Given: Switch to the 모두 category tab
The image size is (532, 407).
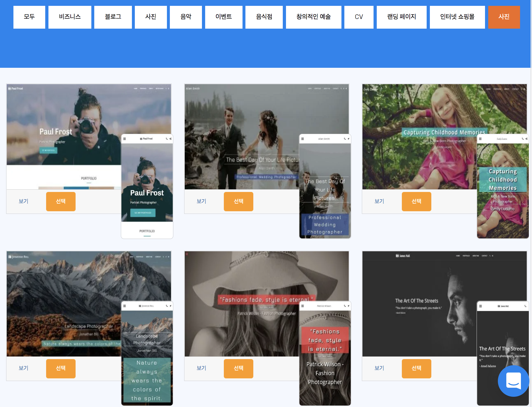Looking at the screenshot, I should coord(29,17).
